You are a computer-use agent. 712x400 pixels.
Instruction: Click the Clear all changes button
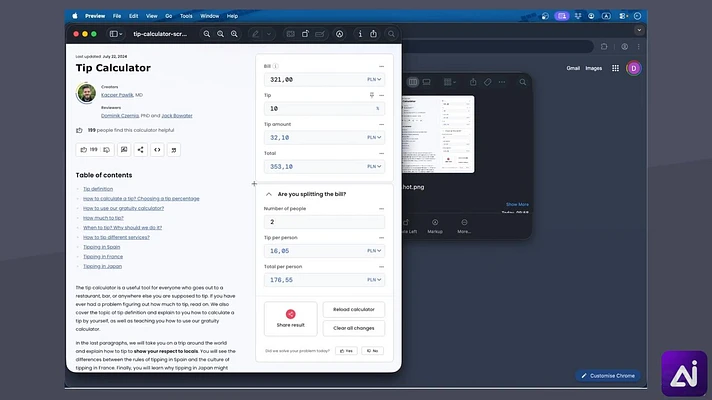[354, 328]
